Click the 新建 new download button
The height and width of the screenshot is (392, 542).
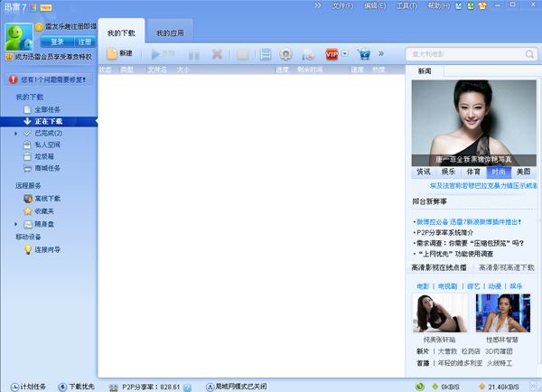tap(119, 53)
